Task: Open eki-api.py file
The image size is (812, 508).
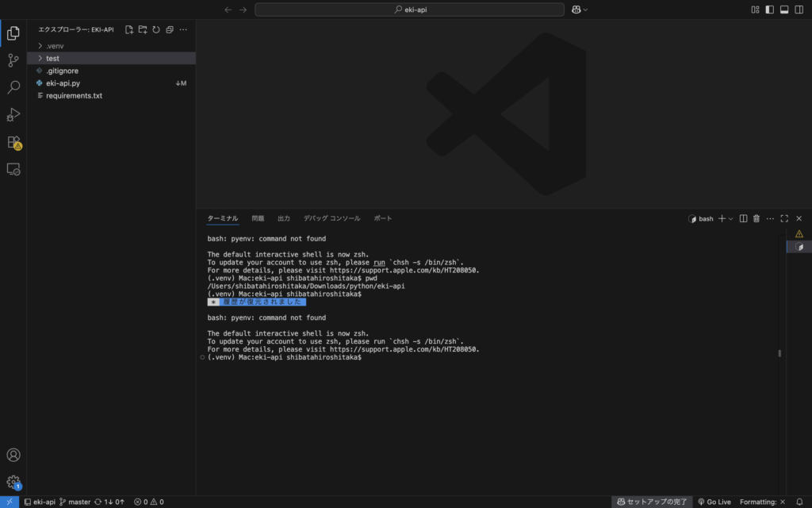Action: (x=111, y=83)
